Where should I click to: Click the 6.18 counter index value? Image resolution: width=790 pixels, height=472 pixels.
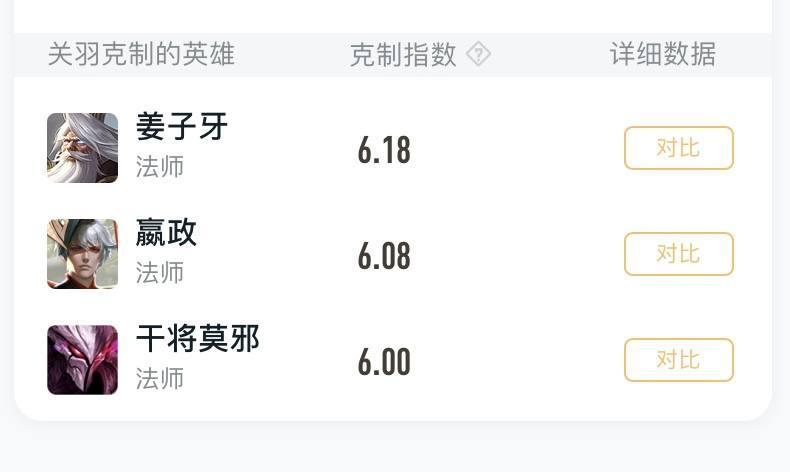click(384, 150)
